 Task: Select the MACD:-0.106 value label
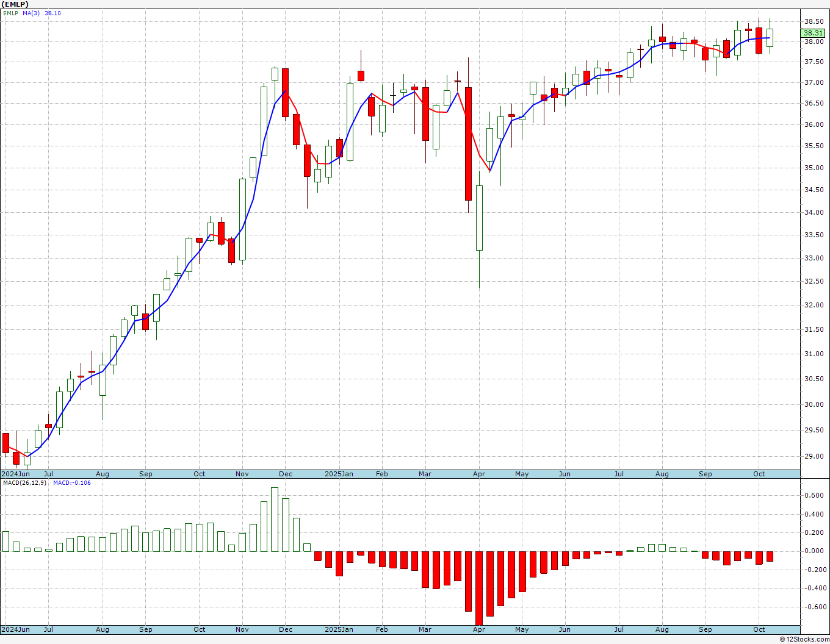click(x=71, y=483)
